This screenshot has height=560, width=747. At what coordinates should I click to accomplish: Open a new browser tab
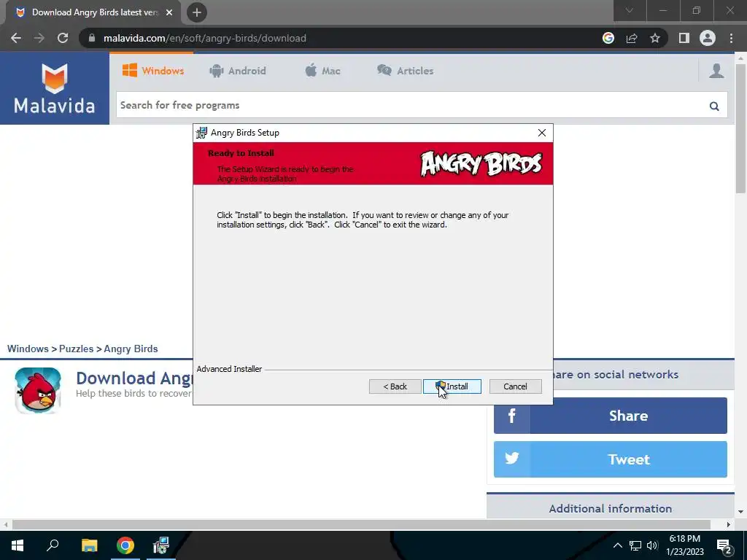(197, 12)
